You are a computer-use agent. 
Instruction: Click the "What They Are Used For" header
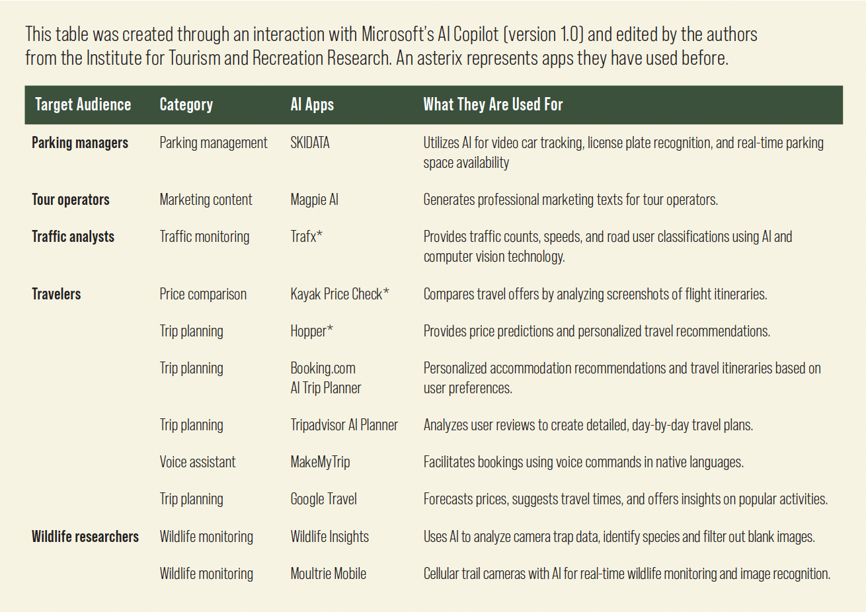[492, 104]
